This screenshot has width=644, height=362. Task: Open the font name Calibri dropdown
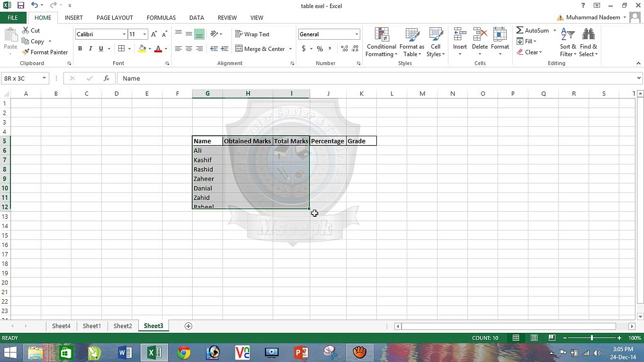pyautogui.click(x=124, y=34)
